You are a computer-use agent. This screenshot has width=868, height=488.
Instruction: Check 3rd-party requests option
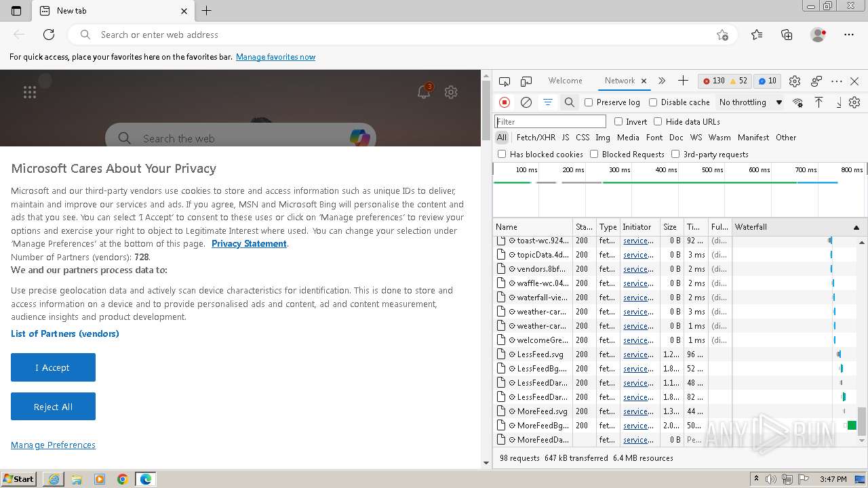(x=675, y=154)
